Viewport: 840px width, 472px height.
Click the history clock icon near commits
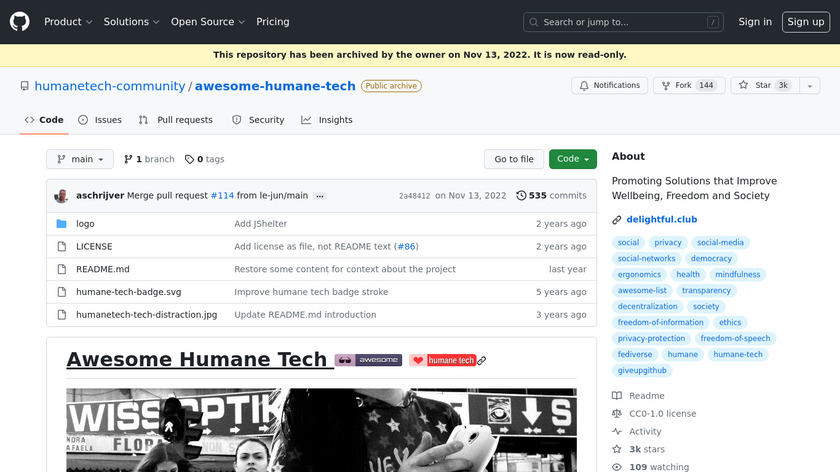click(x=521, y=196)
